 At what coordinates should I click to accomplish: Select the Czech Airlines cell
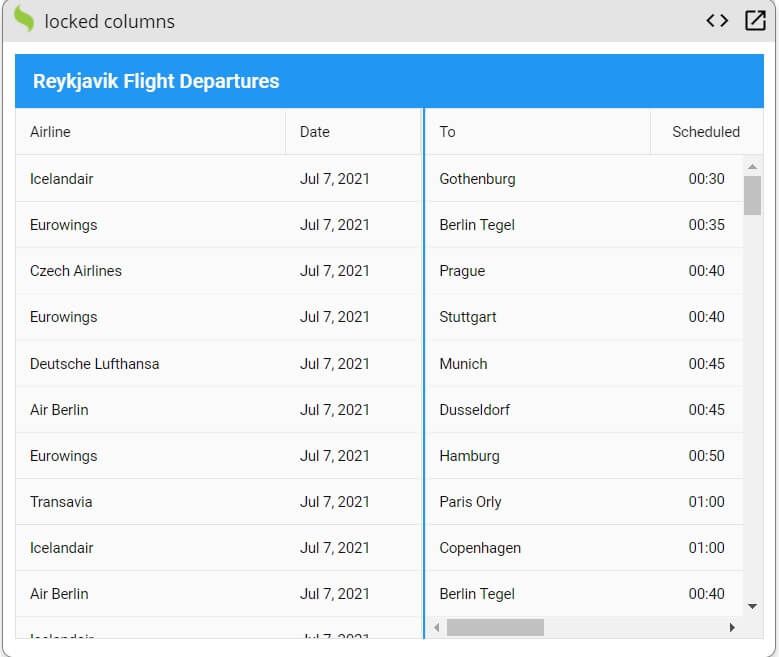tap(151, 271)
